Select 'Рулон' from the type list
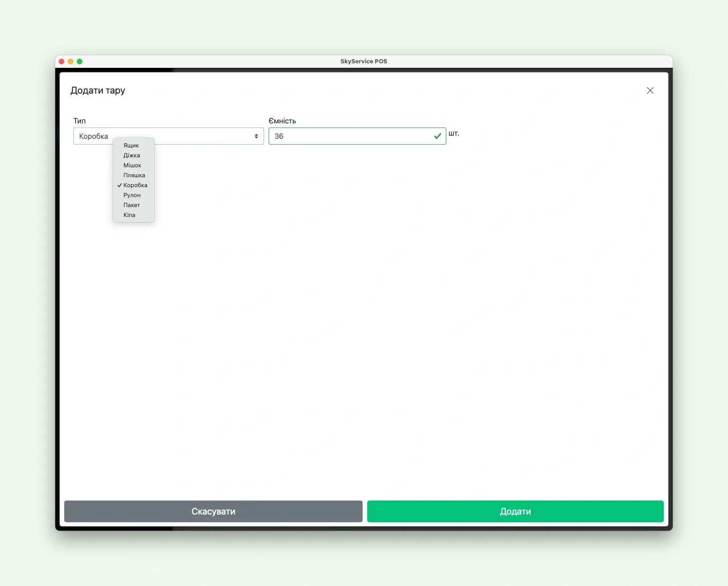Viewport: 728px width, 586px height. 133,195
